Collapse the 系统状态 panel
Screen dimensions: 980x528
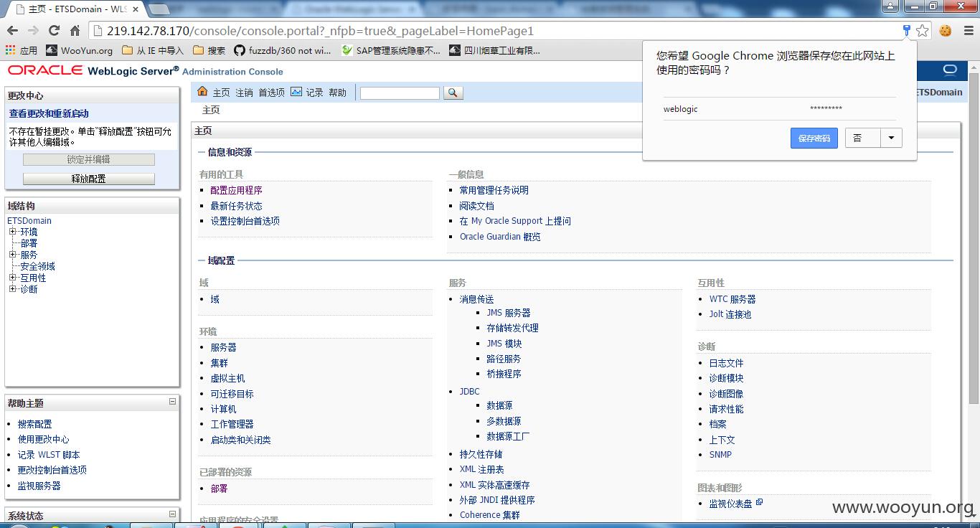(172, 514)
